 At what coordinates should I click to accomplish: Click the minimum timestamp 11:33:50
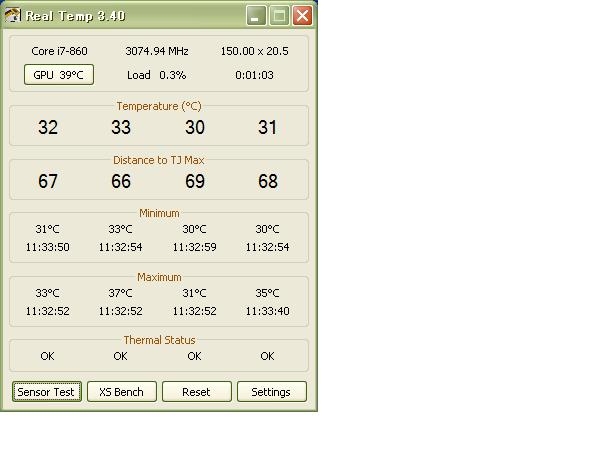click(x=47, y=247)
